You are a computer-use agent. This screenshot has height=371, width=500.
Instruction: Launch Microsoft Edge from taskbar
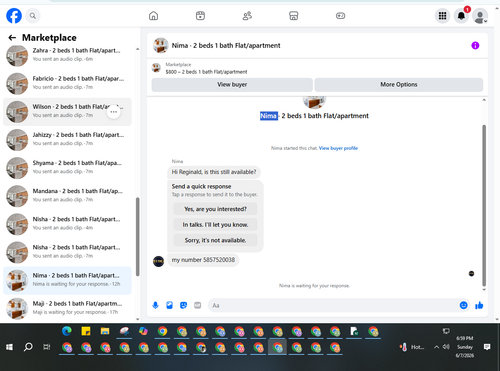point(67,331)
